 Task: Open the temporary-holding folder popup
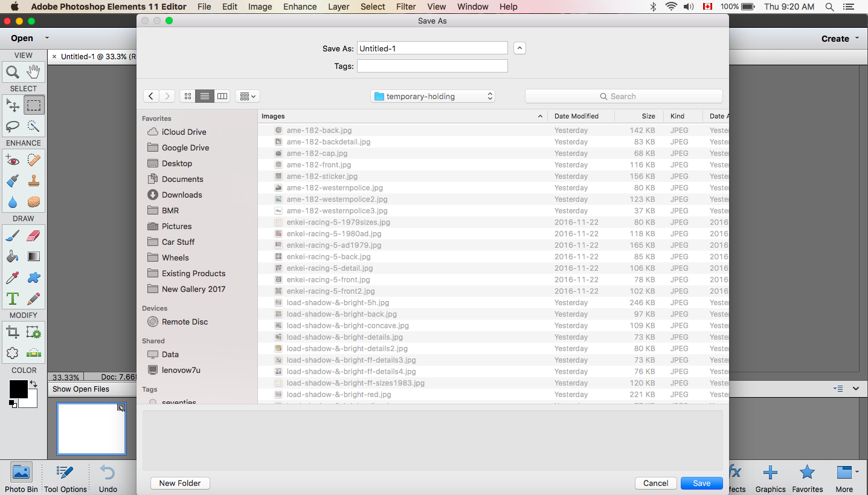tap(432, 96)
